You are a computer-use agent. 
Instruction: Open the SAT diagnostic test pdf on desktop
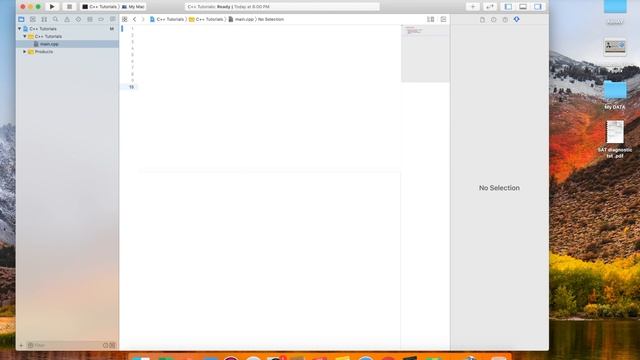pos(615,139)
